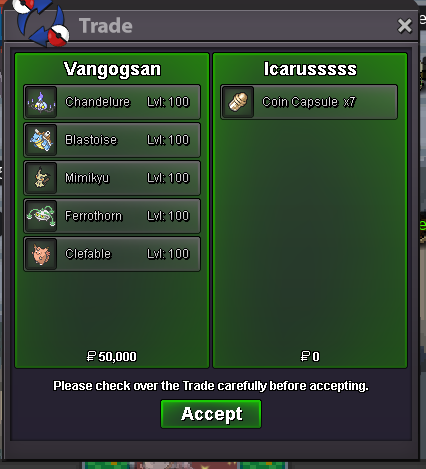Accept the trade offer
Image resolution: width=426 pixels, height=469 pixels.
[211, 414]
